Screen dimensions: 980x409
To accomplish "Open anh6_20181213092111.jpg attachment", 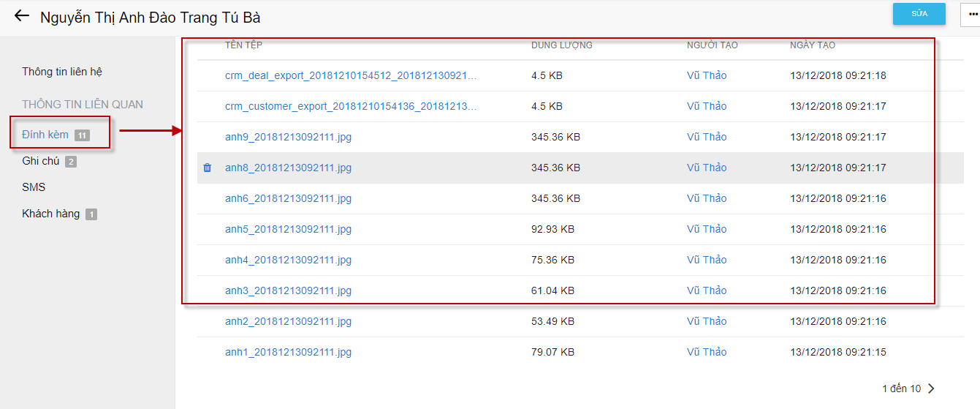I will (x=288, y=198).
